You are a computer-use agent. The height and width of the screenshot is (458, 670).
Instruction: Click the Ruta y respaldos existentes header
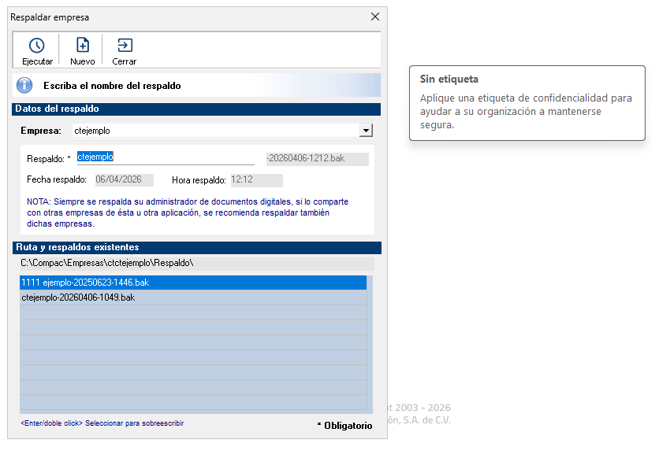pos(197,247)
